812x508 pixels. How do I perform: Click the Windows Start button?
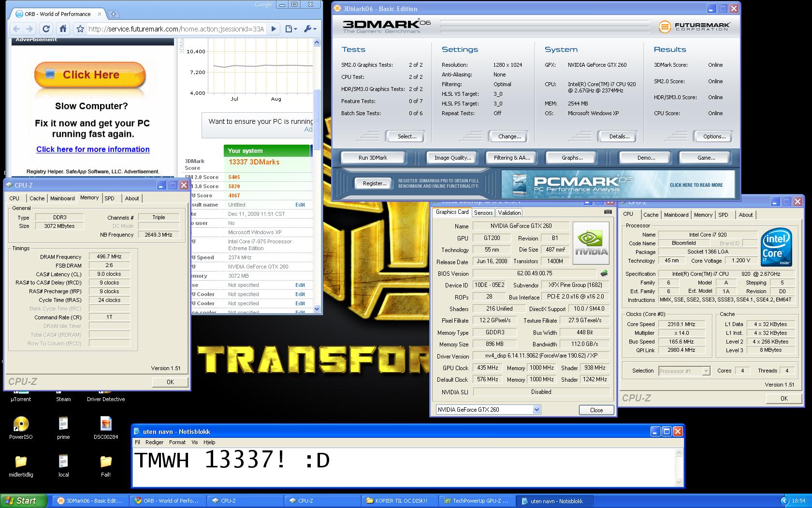24,501
